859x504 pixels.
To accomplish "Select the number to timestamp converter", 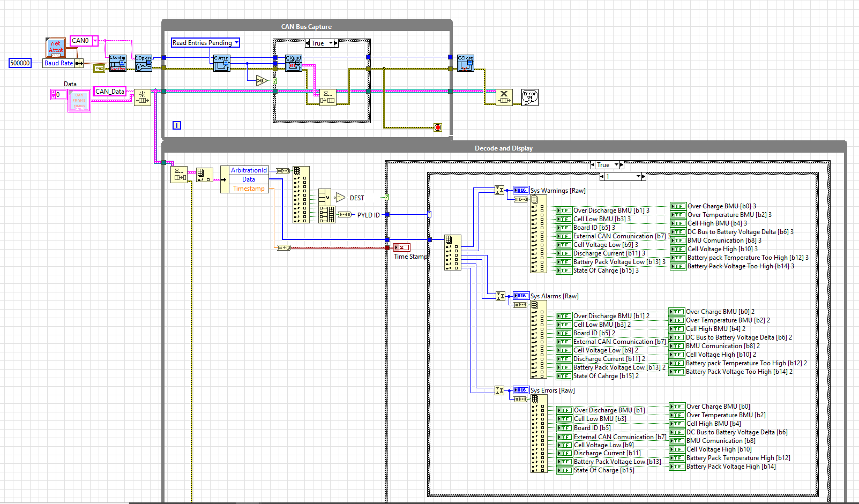I will (283, 247).
